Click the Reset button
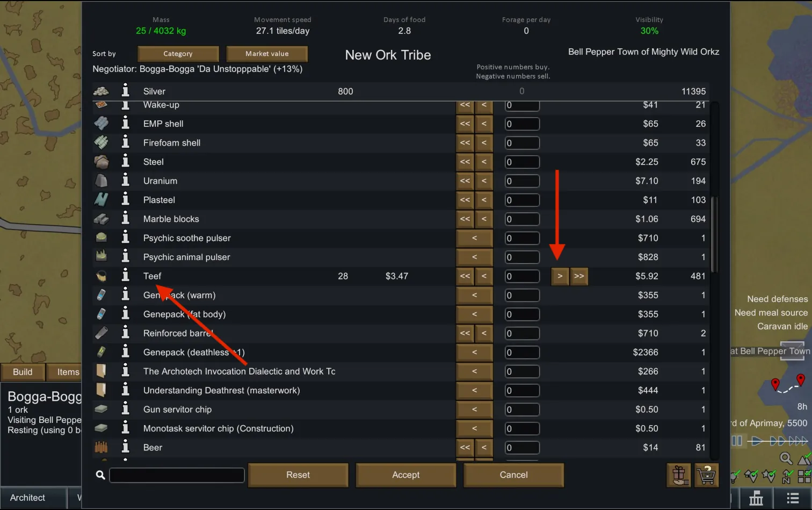The image size is (812, 510). coord(298,475)
